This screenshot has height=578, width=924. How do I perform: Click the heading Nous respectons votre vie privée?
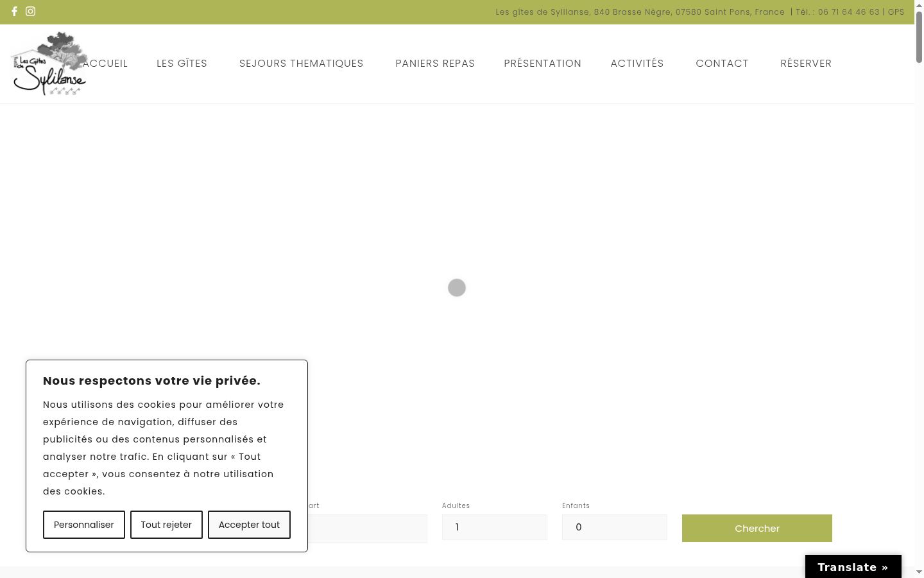(152, 381)
